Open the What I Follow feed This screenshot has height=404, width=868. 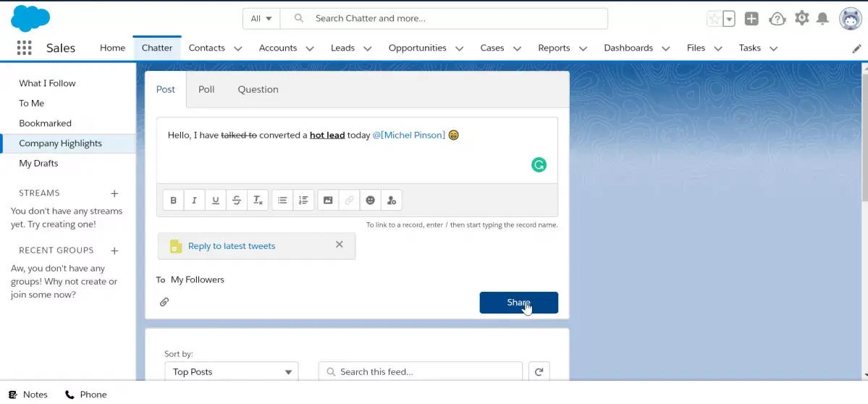click(x=47, y=83)
